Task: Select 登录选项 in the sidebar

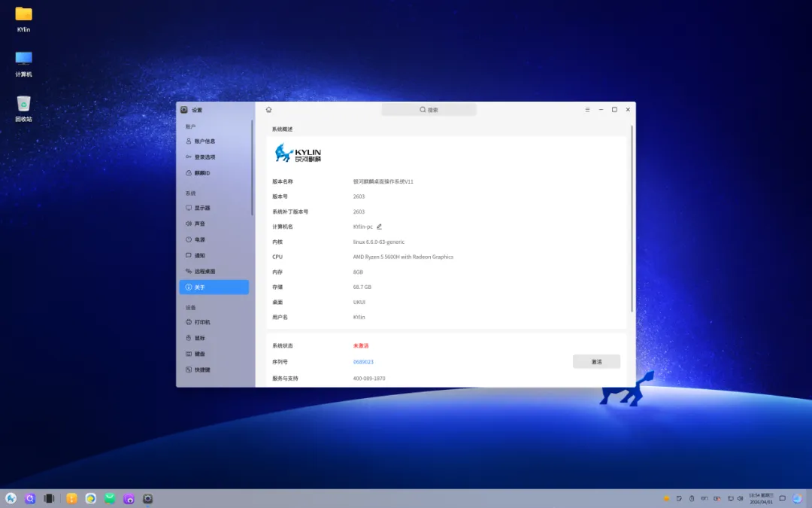Action: pyautogui.click(x=214, y=157)
